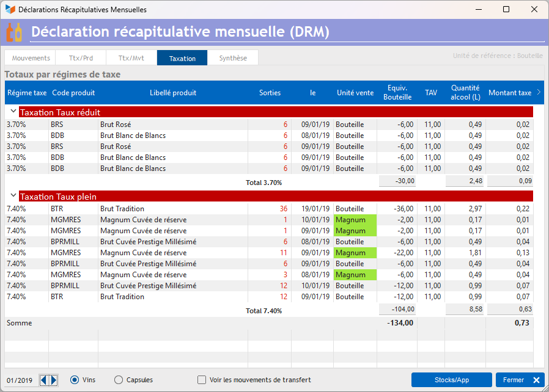Go to previous month with left arrow
Screen dimensions: 549x392
tap(44, 380)
